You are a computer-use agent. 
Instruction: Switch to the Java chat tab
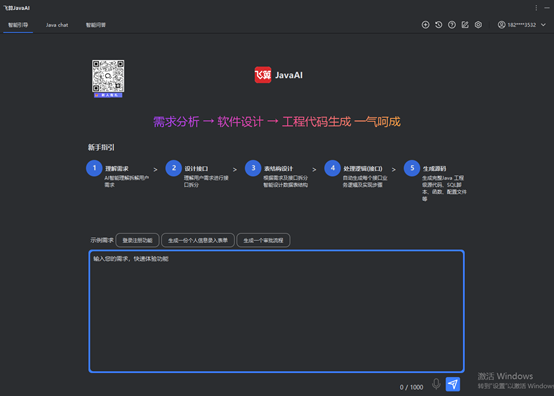[57, 25]
